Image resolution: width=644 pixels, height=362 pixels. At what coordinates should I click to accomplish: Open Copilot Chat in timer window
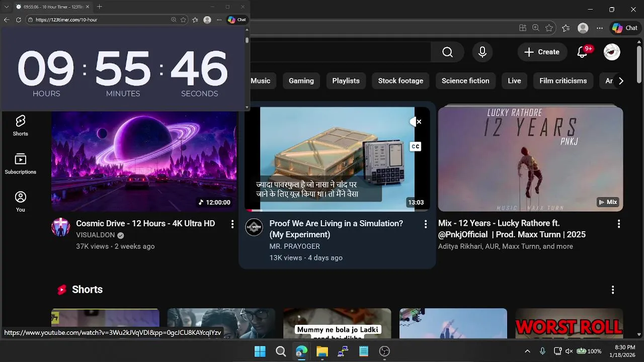(x=236, y=20)
